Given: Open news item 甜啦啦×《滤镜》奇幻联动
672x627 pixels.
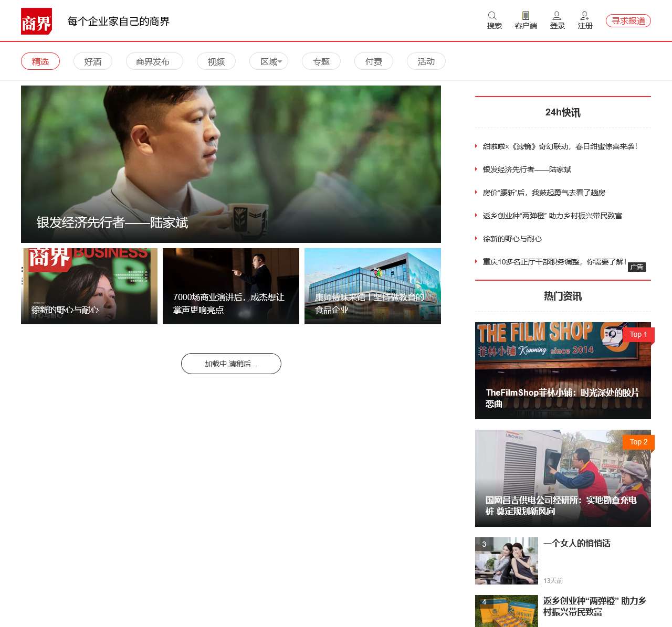Looking at the screenshot, I should tap(560, 146).
